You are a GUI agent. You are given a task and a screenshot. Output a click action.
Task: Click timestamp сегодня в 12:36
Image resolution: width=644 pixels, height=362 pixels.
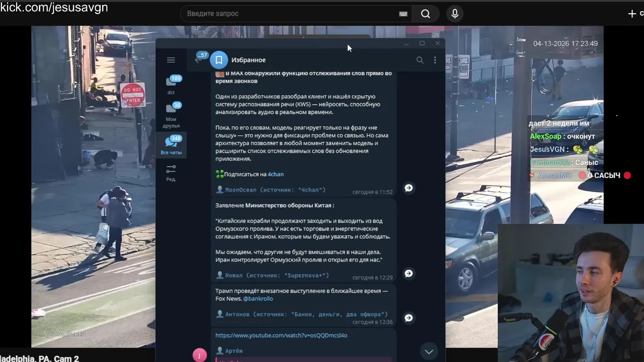(x=372, y=322)
